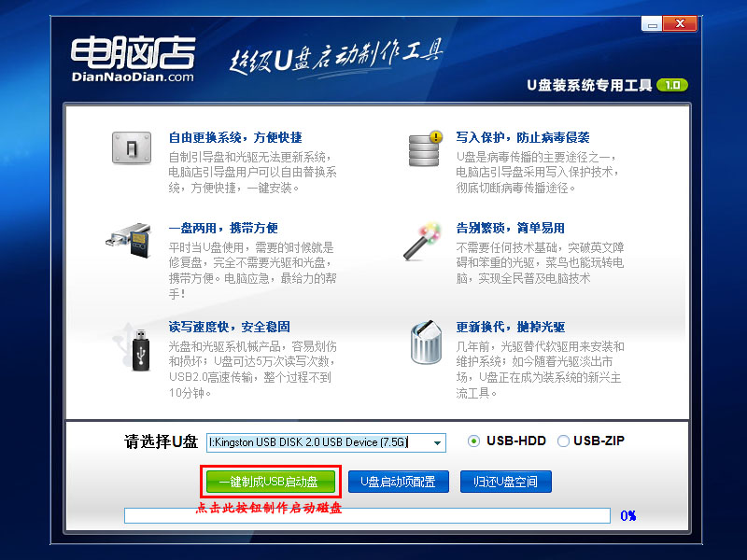
Task: Click the Kingston USB DISK device field
Action: [317, 442]
